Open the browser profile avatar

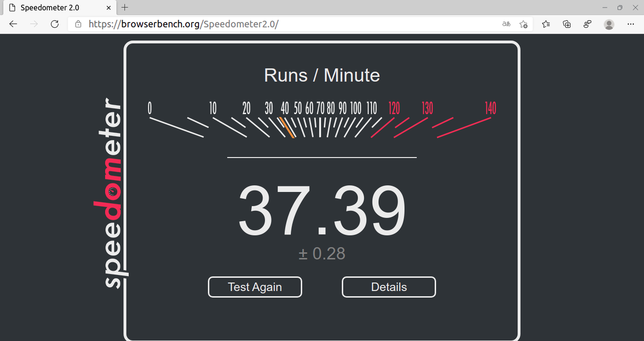(x=609, y=24)
